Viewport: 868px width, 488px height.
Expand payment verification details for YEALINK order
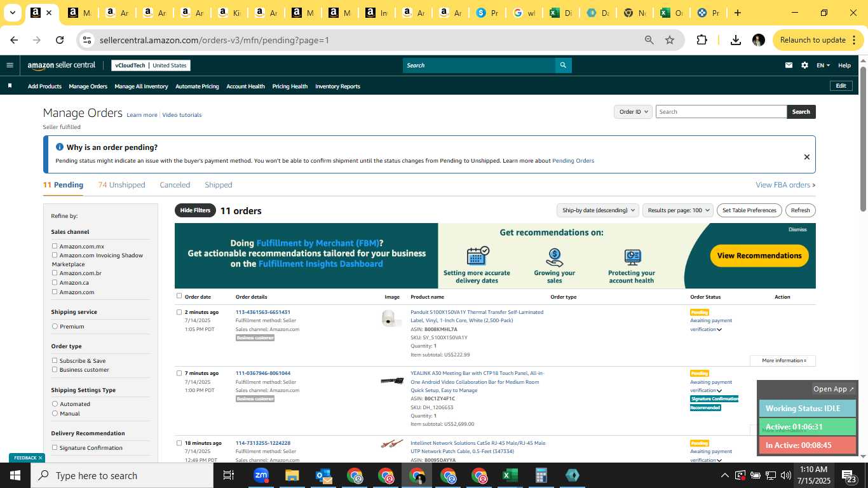(719, 391)
